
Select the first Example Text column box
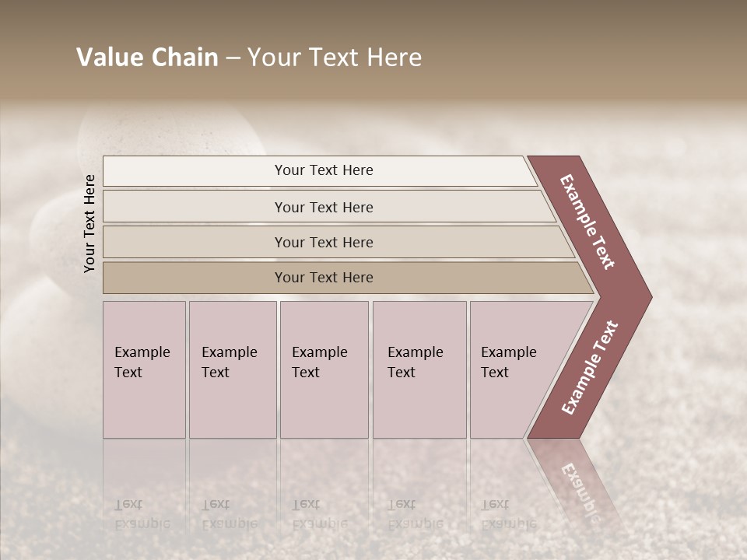(x=145, y=369)
